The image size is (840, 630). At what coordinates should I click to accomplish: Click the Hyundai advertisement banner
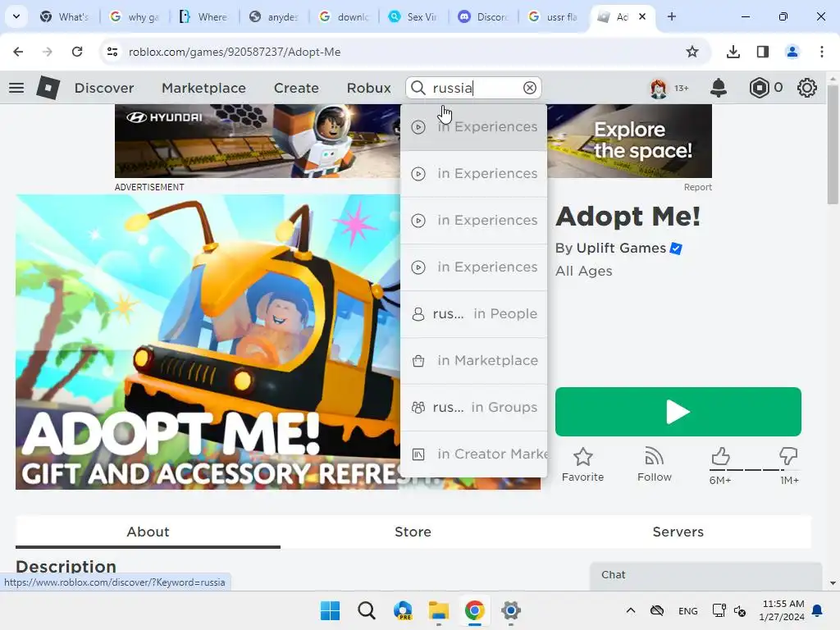point(257,141)
